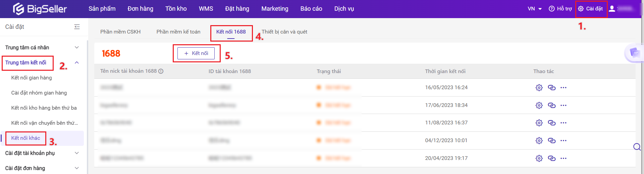Click link icon for 20/04/2023 19:17 row
This screenshot has height=174, width=644.
pyautogui.click(x=552, y=158)
